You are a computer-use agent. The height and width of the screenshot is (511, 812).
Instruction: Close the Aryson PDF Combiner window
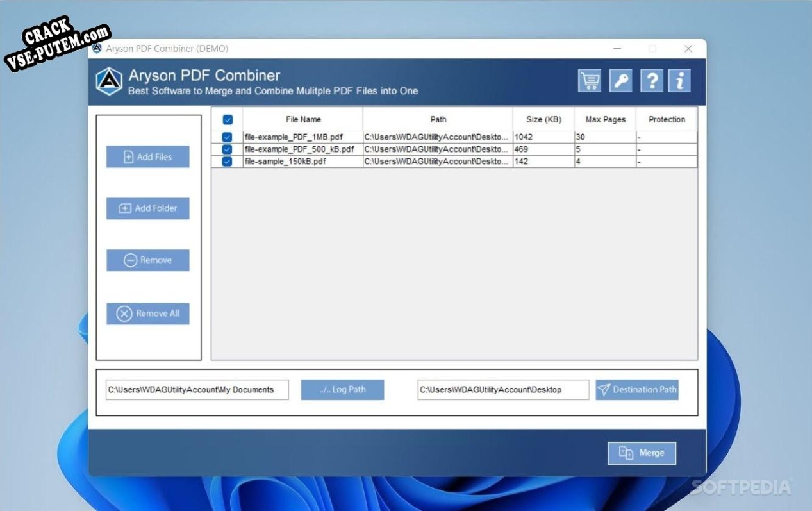(x=688, y=49)
